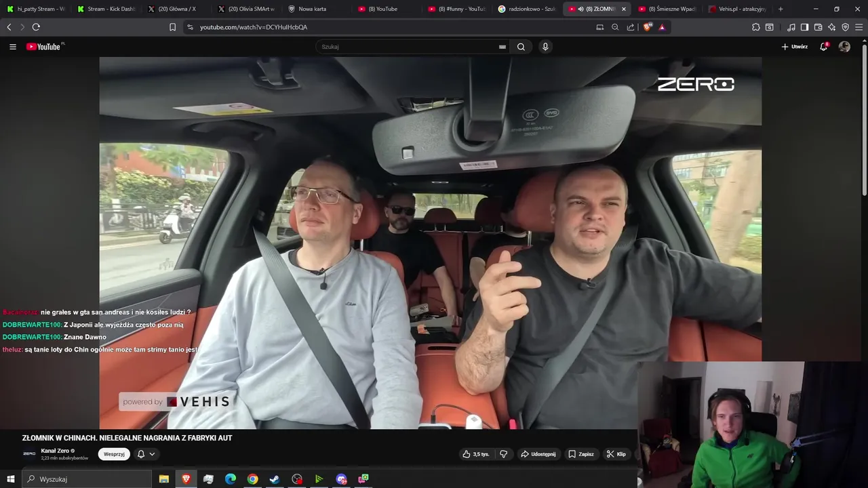The height and width of the screenshot is (488, 868).
Task: Open the Brave Wallet icon
Action: pos(818,27)
